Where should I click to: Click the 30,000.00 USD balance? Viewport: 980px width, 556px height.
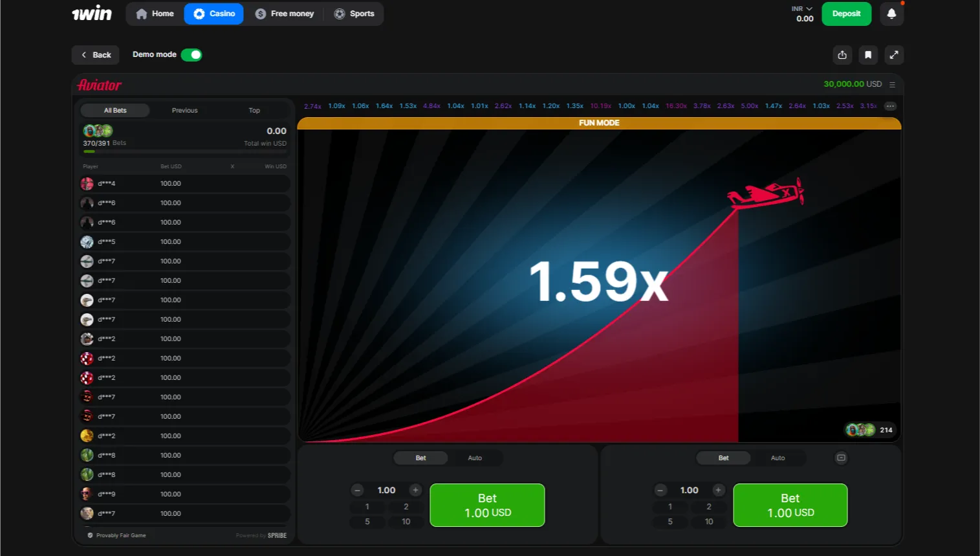[x=853, y=84]
